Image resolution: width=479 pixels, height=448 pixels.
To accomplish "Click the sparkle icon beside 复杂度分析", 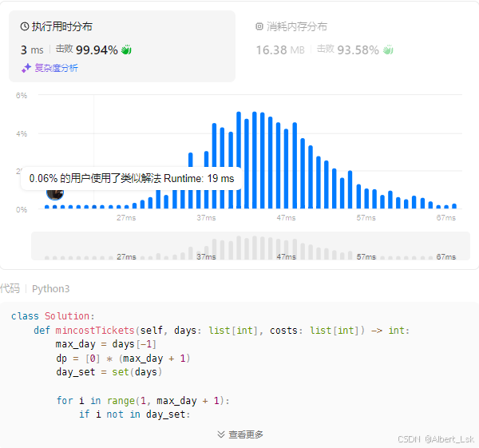I will click(x=26, y=68).
